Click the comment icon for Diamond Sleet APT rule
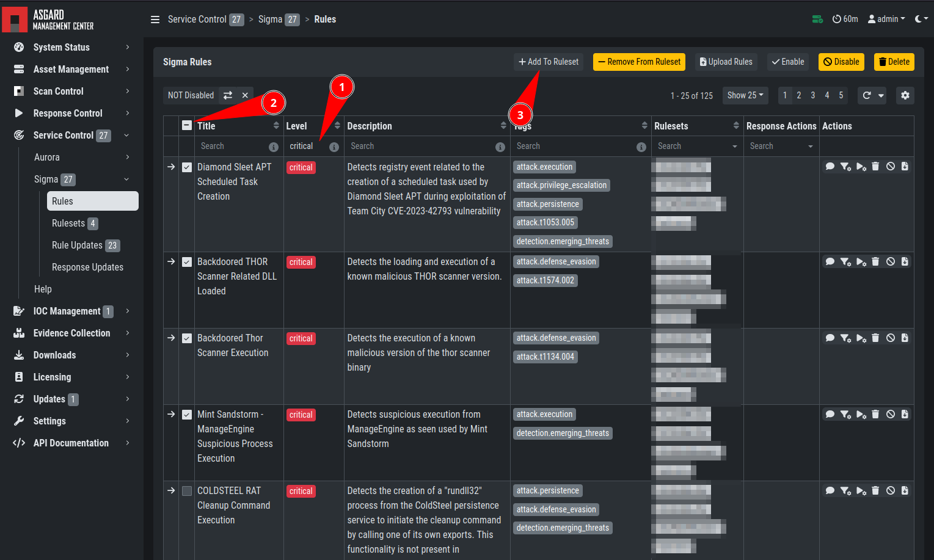This screenshot has width=934, height=560. point(830,166)
